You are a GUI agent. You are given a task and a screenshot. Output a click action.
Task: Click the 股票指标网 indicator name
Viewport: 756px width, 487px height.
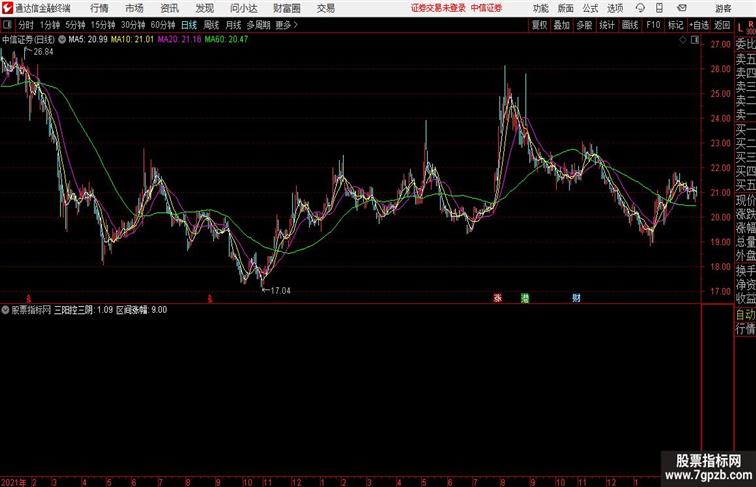point(31,310)
